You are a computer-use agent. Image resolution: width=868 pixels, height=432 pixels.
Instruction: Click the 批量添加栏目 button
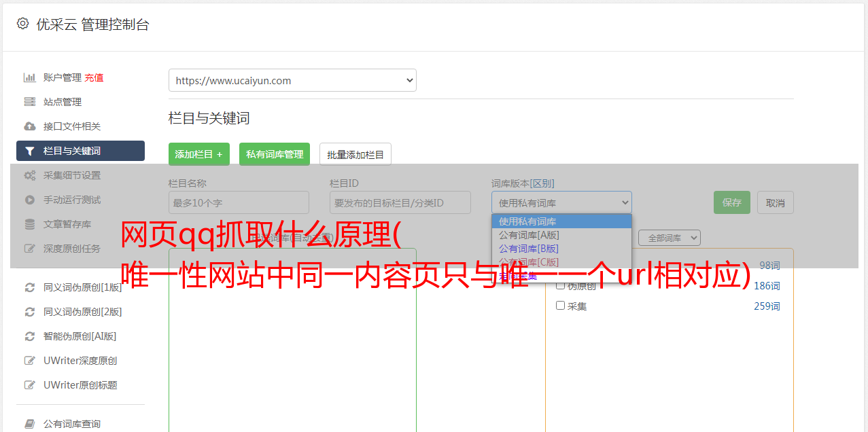click(x=355, y=154)
